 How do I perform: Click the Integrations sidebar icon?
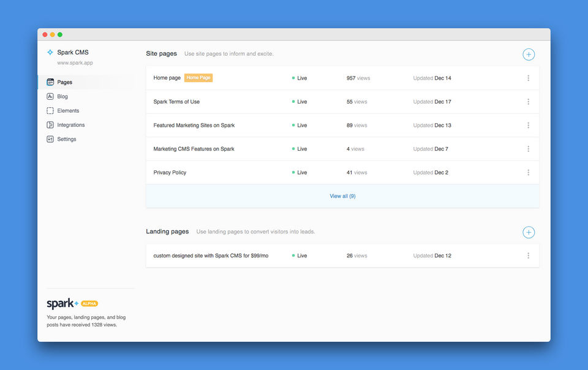(50, 125)
